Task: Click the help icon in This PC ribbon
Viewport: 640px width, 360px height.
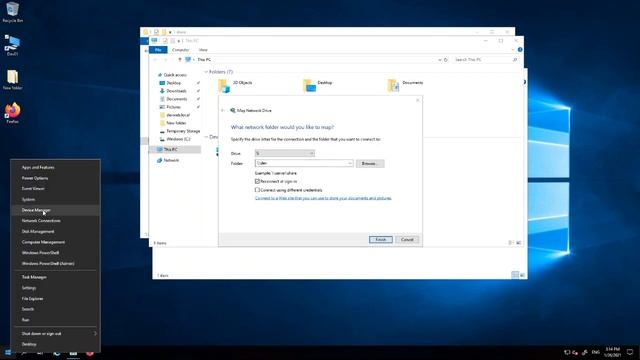Action: coord(520,49)
